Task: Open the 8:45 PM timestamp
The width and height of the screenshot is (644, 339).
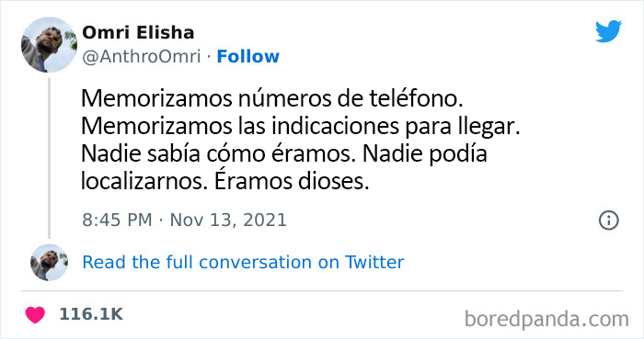Action: (117, 220)
